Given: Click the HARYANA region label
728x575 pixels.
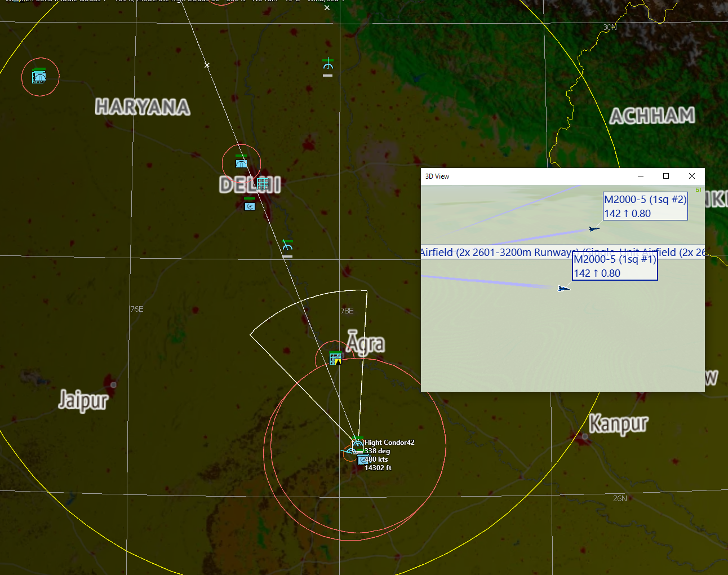Looking at the screenshot, I should 143,107.
